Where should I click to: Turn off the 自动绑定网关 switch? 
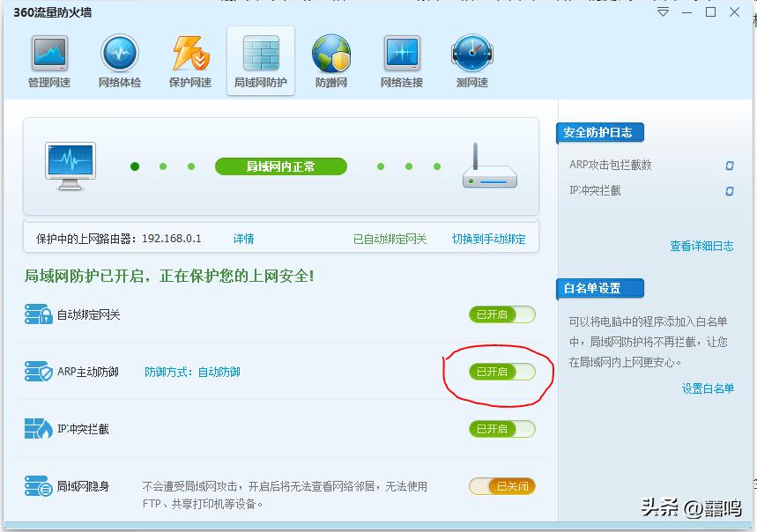tap(501, 314)
